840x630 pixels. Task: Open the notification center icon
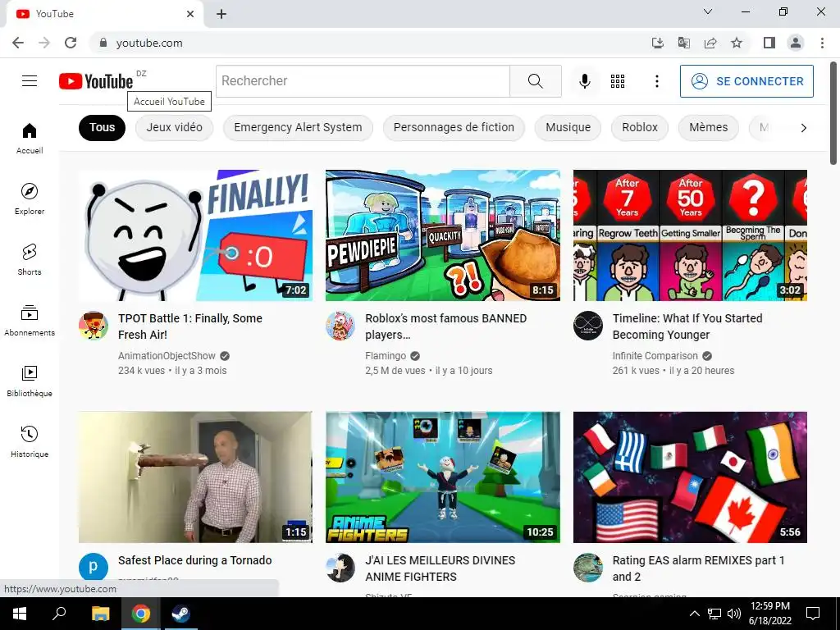point(813,614)
